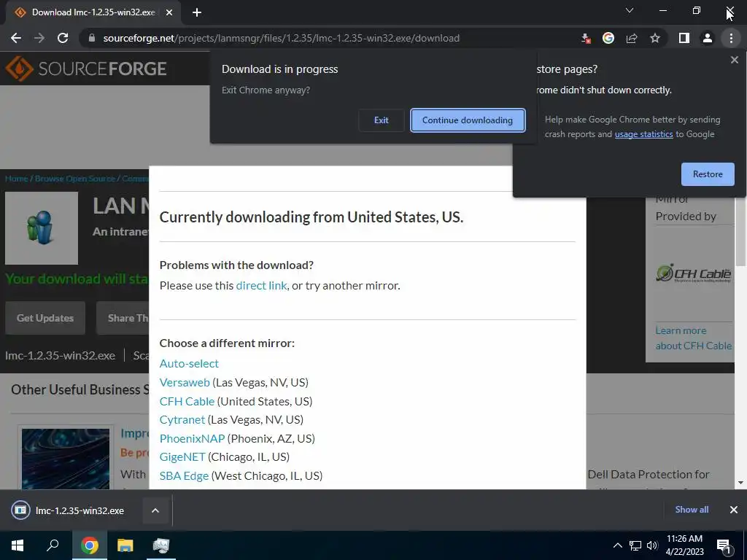Restore previous pages
Image resolution: width=747 pixels, height=560 pixels.
708,174
